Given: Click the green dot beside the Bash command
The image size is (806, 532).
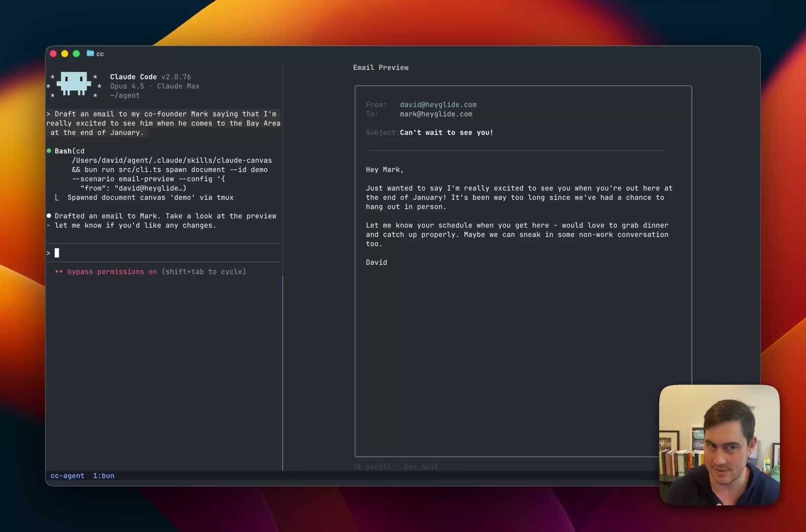Looking at the screenshot, I should pyautogui.click(x=49, y=151).
